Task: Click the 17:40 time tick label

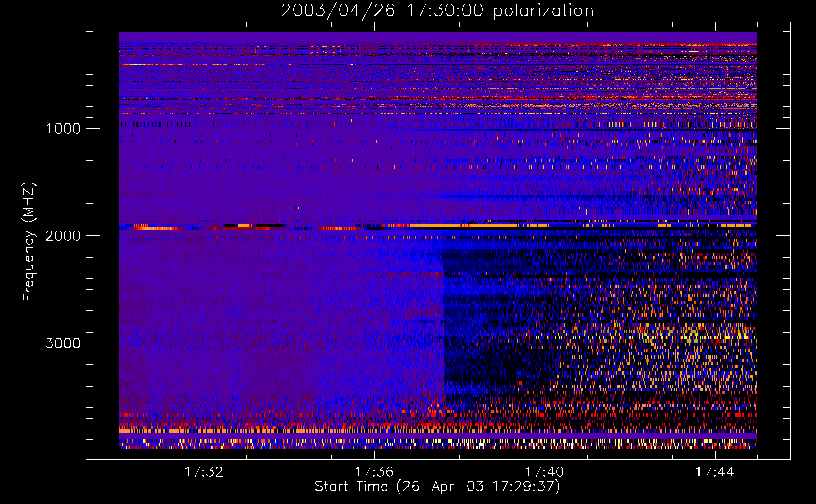Action: click(545, 472)
